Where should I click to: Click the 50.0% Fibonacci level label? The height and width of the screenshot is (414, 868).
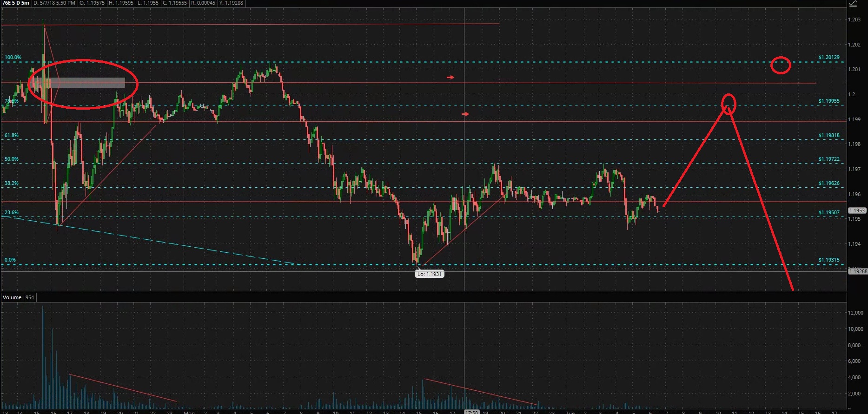pos(12,159)
